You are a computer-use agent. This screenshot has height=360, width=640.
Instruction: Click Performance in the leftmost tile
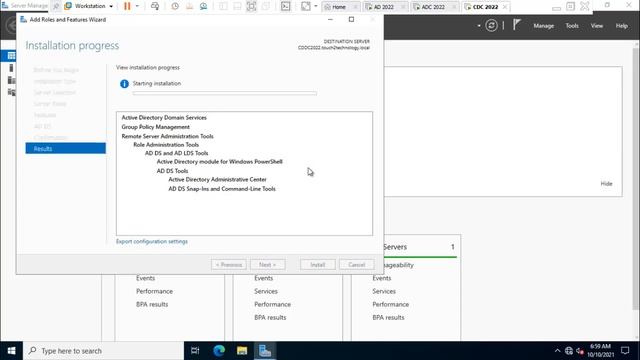(x=154, y=291)
